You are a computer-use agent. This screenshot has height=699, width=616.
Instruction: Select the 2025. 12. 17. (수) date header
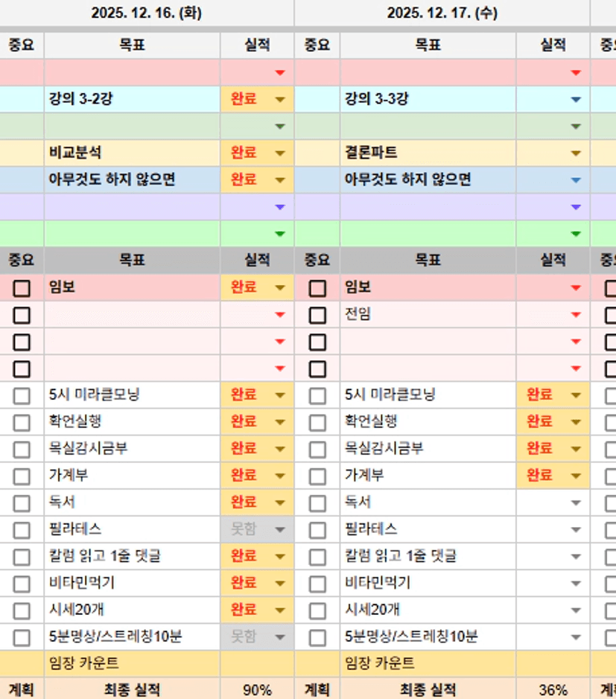(442, 13)
